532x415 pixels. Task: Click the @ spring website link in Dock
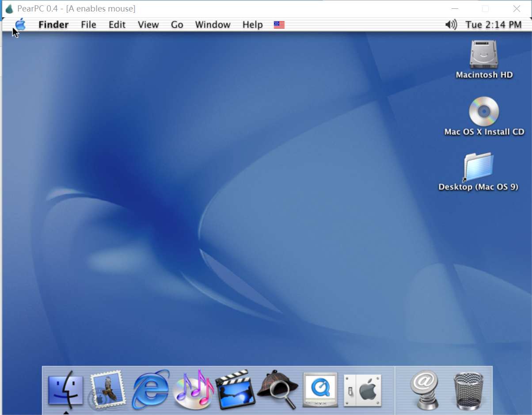click(x=425, y=390)
